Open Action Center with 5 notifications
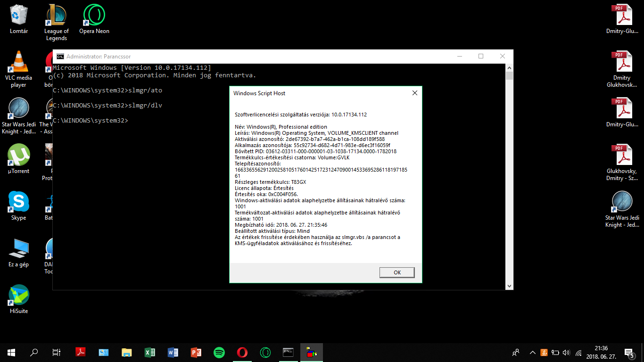This screenshot has width=644, height=362. [629, 353]
